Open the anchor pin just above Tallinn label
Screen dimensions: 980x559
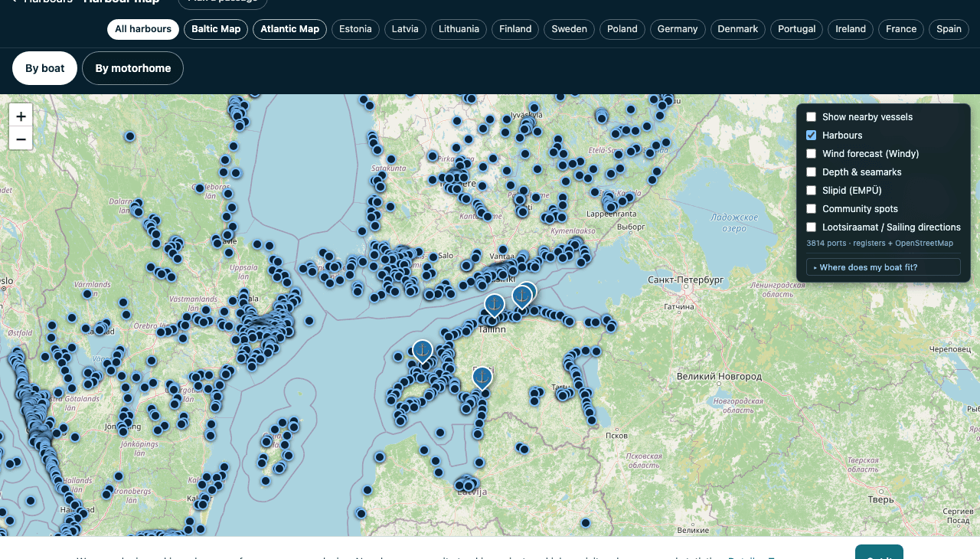click(495, 306)
